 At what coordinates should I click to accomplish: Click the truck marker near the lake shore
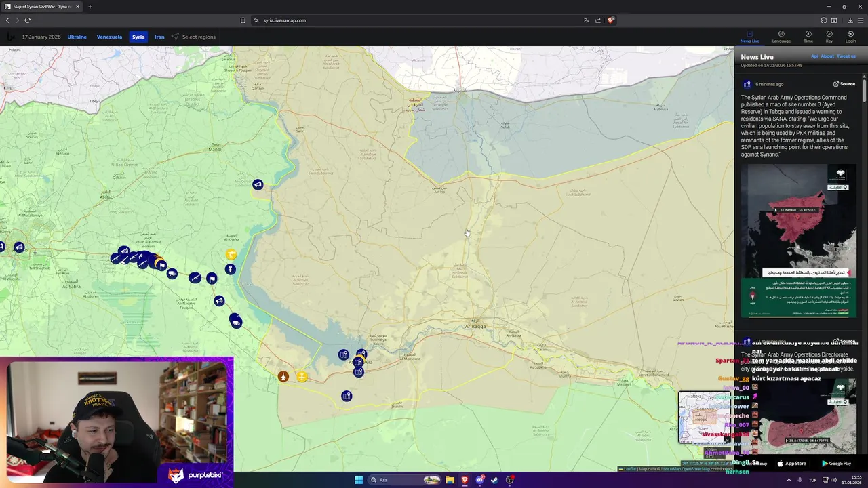[x=235, y=321]
